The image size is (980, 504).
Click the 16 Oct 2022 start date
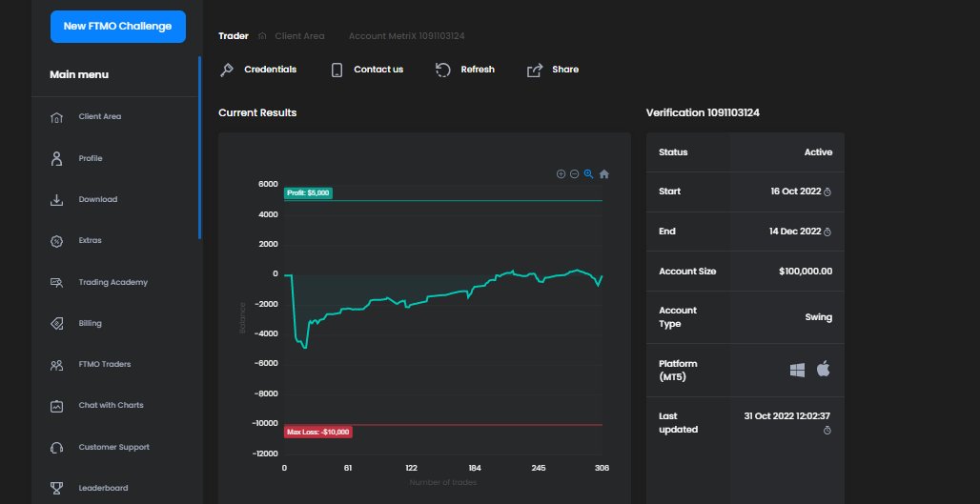tap(796, 192)
